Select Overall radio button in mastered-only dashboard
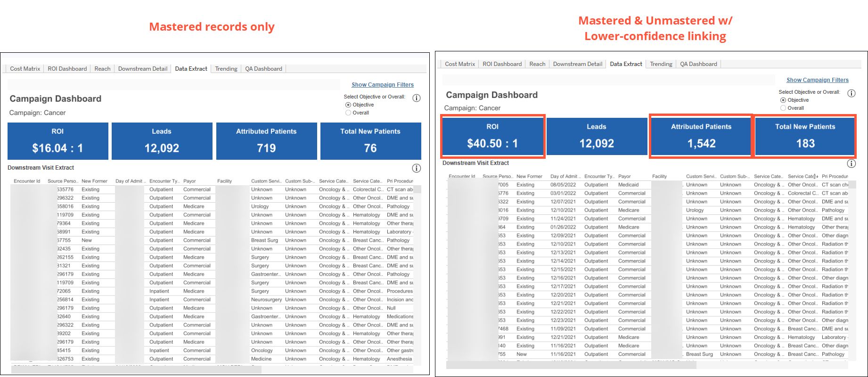 348,113
